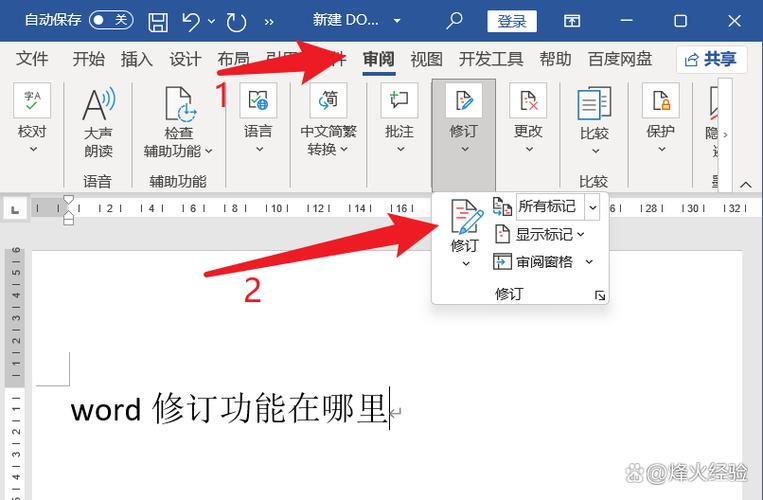
Task: Click the tab stop selector on ruler
Action: pos(15,210)
